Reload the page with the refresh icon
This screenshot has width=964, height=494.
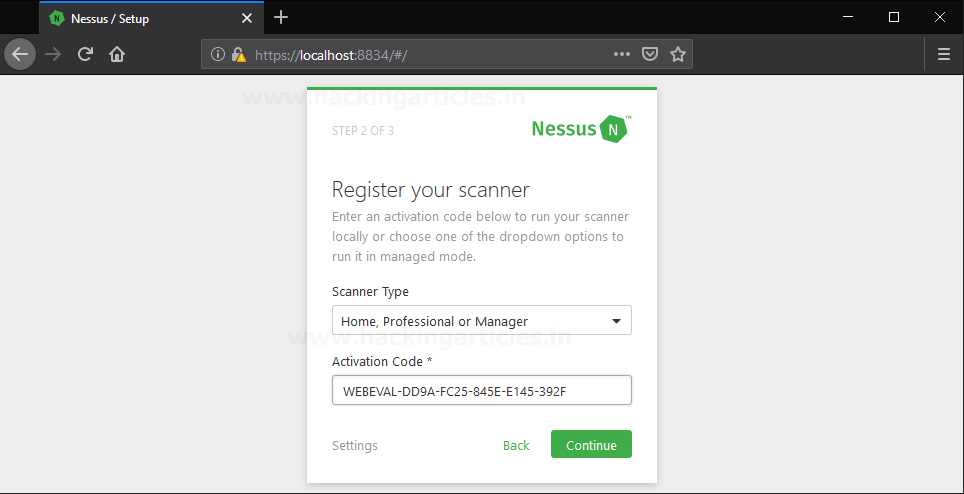pos(85,54)
